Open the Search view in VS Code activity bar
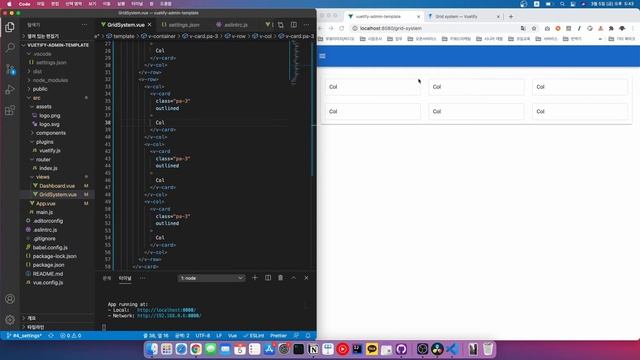This screenshot has width=640, height=360. click(x=10, y=48)
